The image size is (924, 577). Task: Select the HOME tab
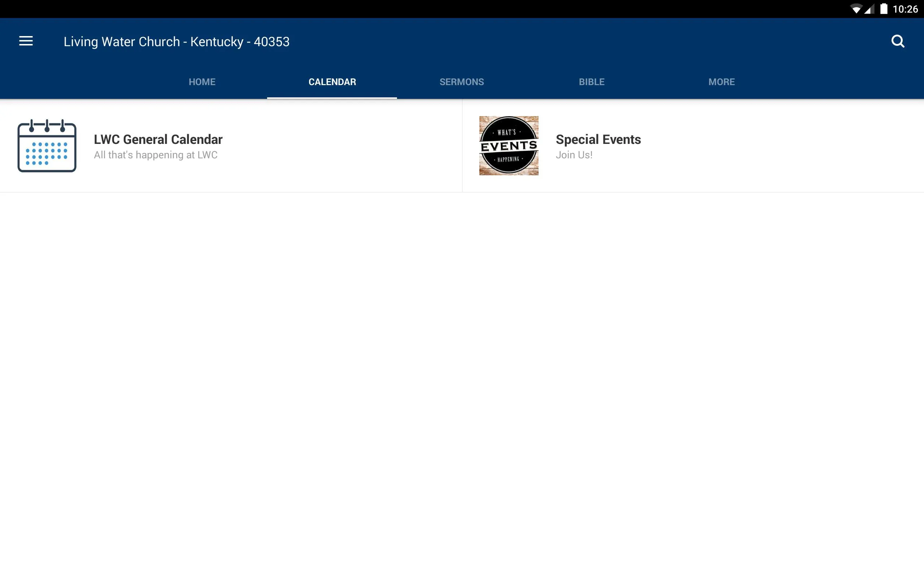(201, 82)
